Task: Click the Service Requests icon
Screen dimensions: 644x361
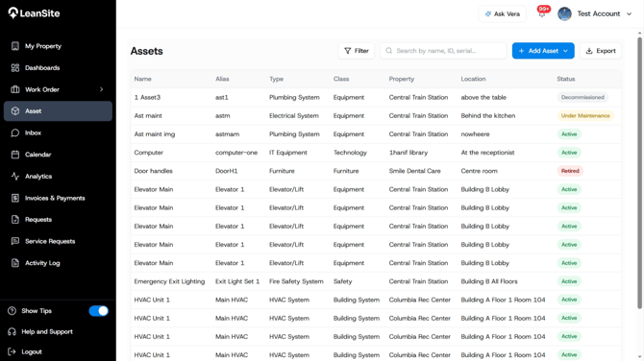Action: point(15,241)
